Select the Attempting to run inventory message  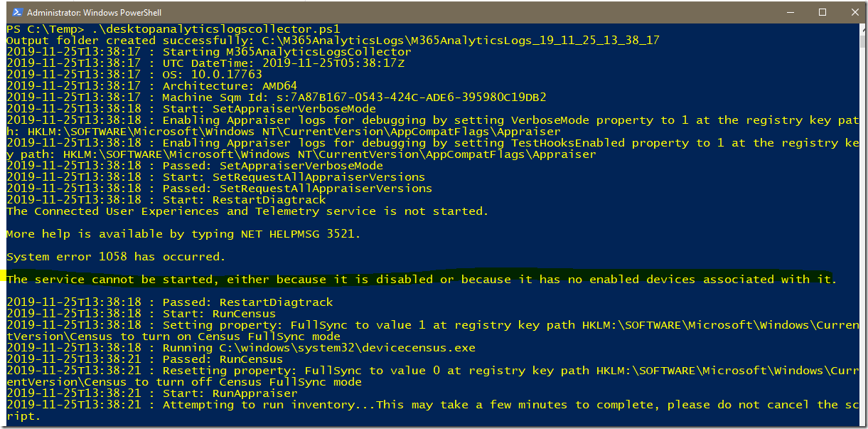click(x=355, y=404)
